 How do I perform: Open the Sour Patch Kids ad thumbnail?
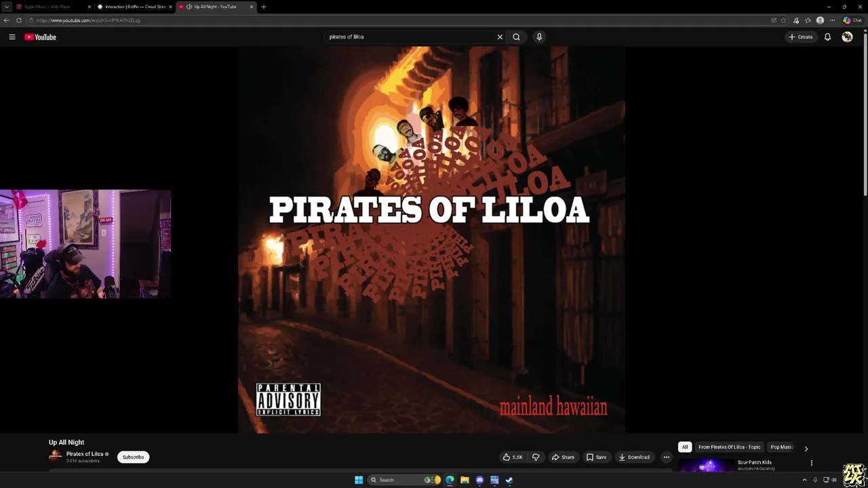[x=706, y=466]
